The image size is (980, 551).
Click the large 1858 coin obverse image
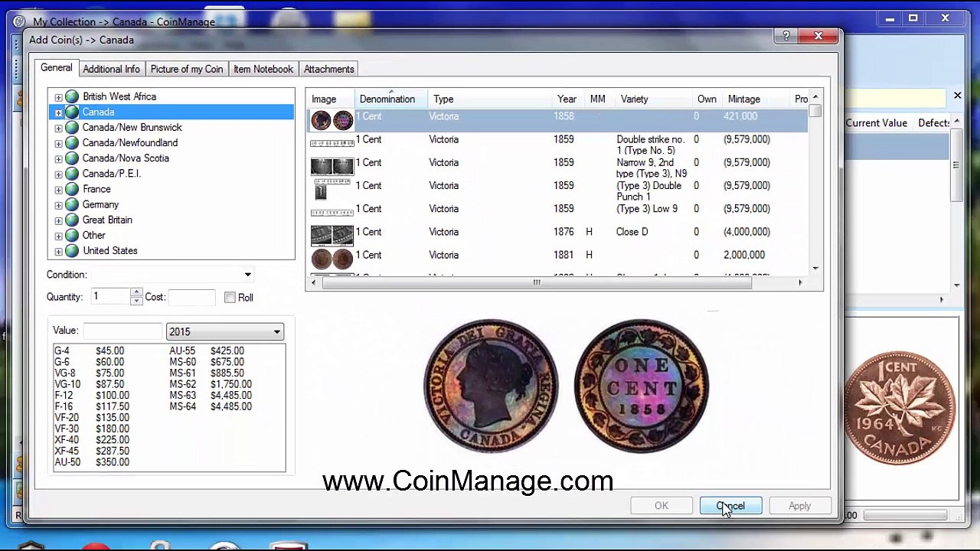click(x=491, y=386)
